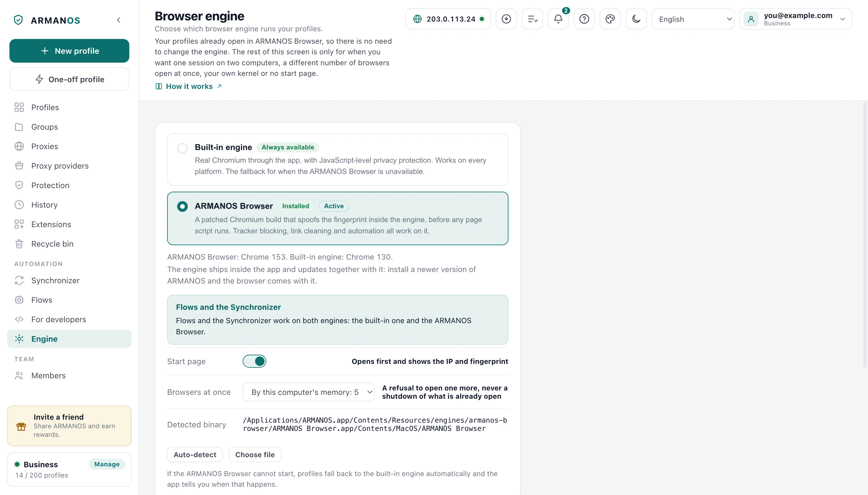The width and height of the screenshot is (868, 495).
Task: Open the language dropdown showing English
Action: [693, 19]
